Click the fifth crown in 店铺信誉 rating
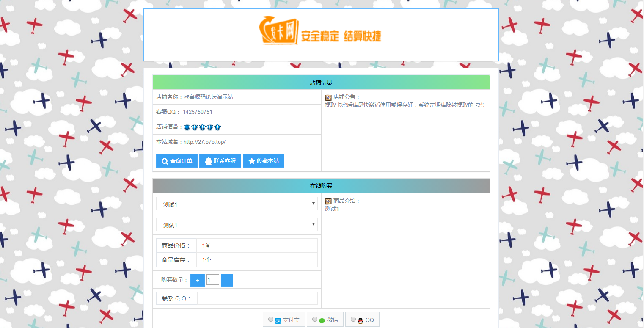644x328 pixels. coord(217,127)
